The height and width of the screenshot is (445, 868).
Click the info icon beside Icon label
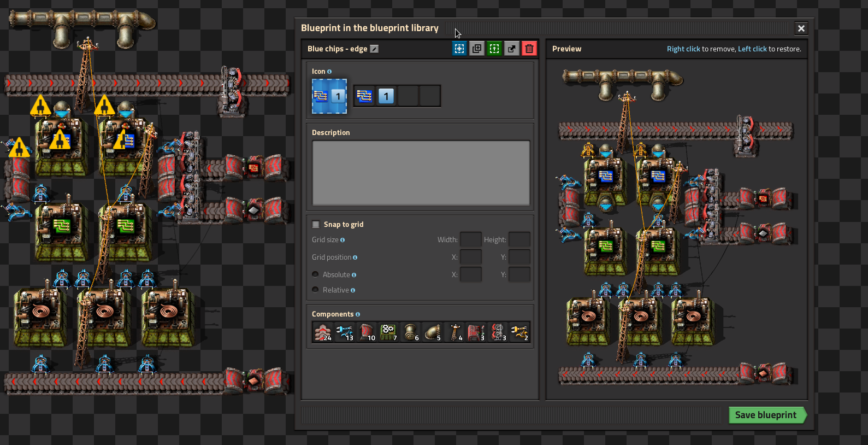(x=329, y=72)
